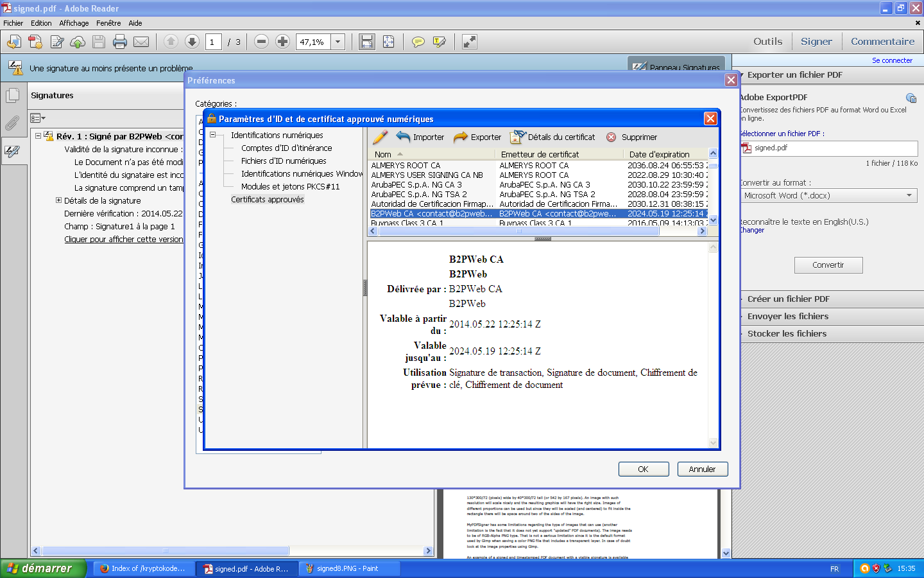Open the zoom percentage dropdown arrow
The width and height of the screenshot is (924, 578).
tap(338, 42)
